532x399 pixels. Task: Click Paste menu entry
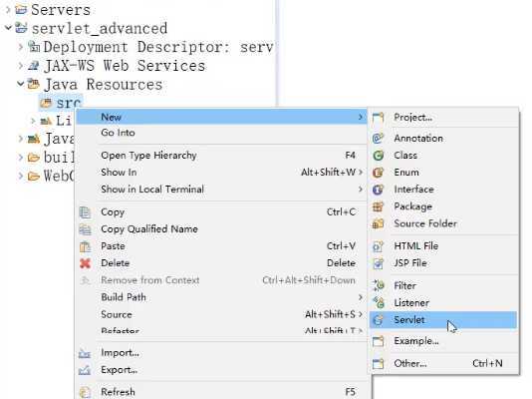(x=221, y=246)
